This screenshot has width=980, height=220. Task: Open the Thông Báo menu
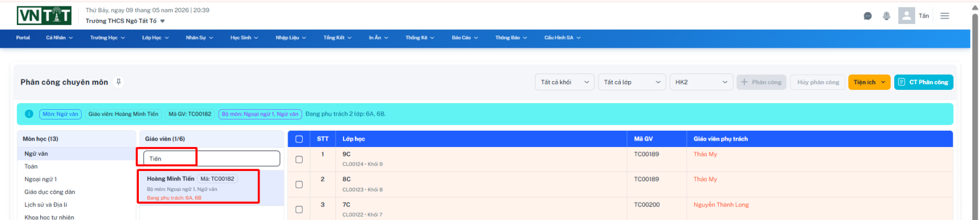[511, 38]
